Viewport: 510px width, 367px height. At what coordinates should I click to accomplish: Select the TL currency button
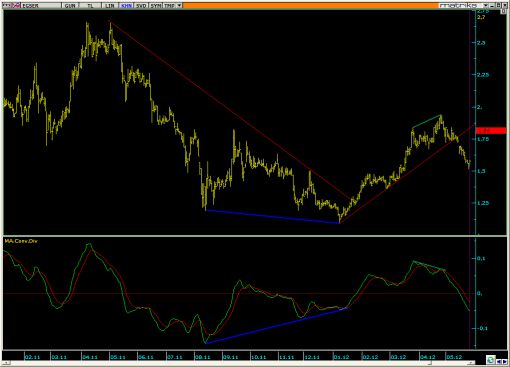click(90, 6)
